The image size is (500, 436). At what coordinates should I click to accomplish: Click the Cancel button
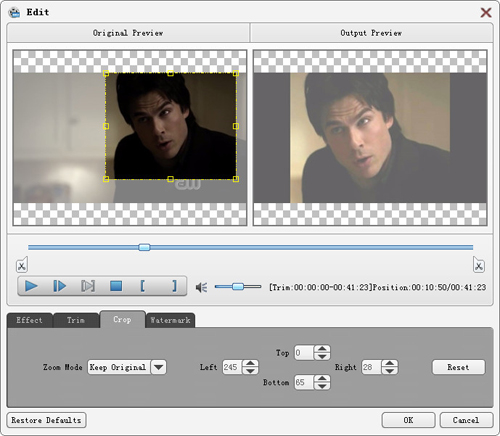(466, 420)
